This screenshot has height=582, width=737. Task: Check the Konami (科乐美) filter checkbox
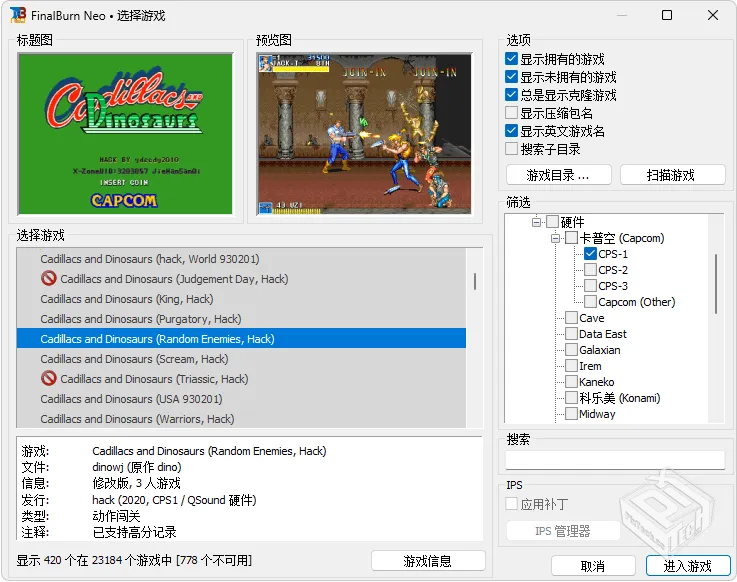pos(571,398)
